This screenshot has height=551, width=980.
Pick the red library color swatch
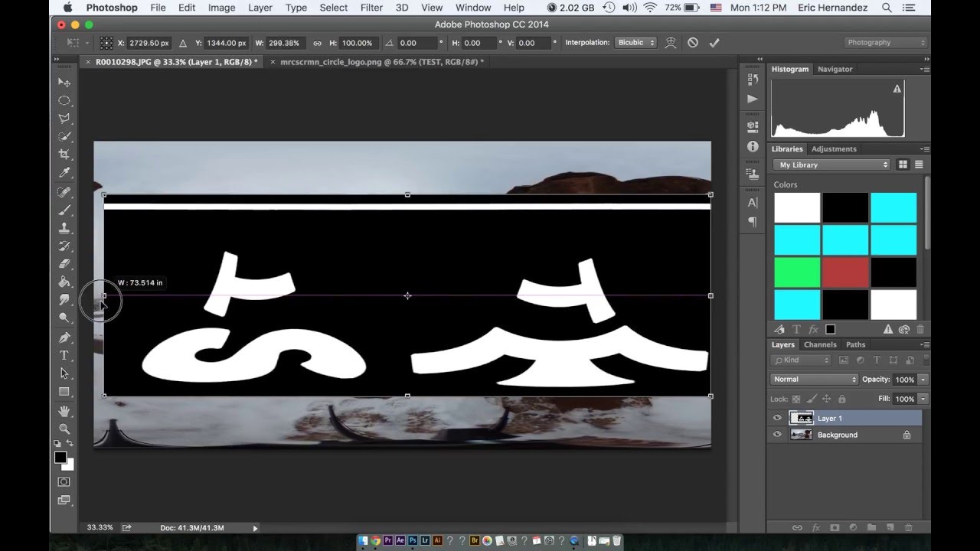pyautogui.click(x=845, y=272)
